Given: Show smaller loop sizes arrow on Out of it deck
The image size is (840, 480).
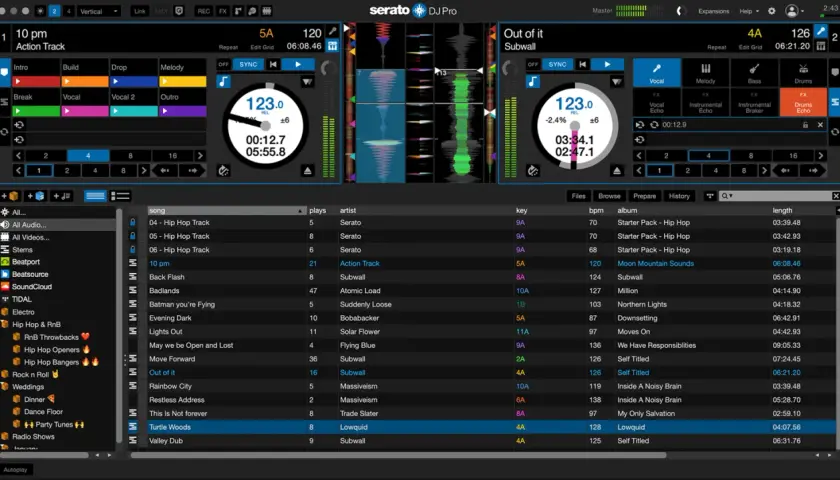Looking at the screenshot, I should click(639, 156).
